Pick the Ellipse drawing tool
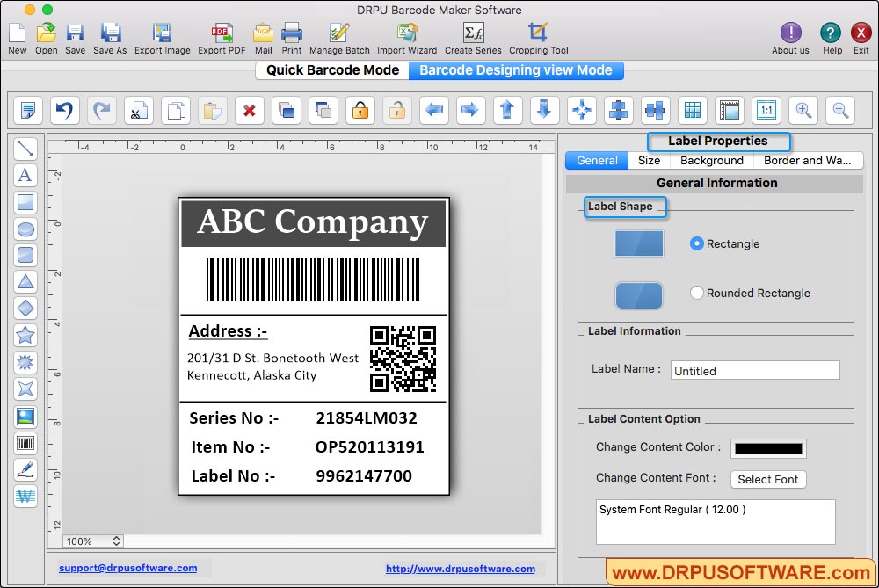Image resolution: width=879 pixels, height=588 pixels. [x=25, y=229]
